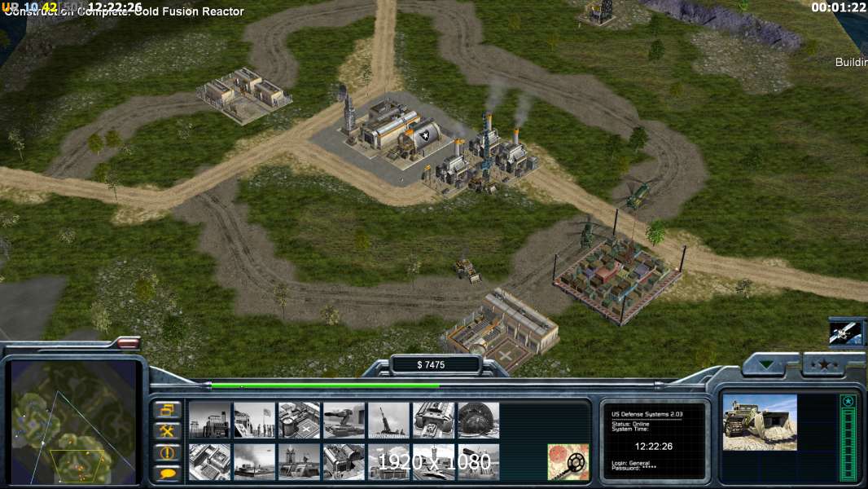Toggle the control bar with green arrow

(767, 364)
